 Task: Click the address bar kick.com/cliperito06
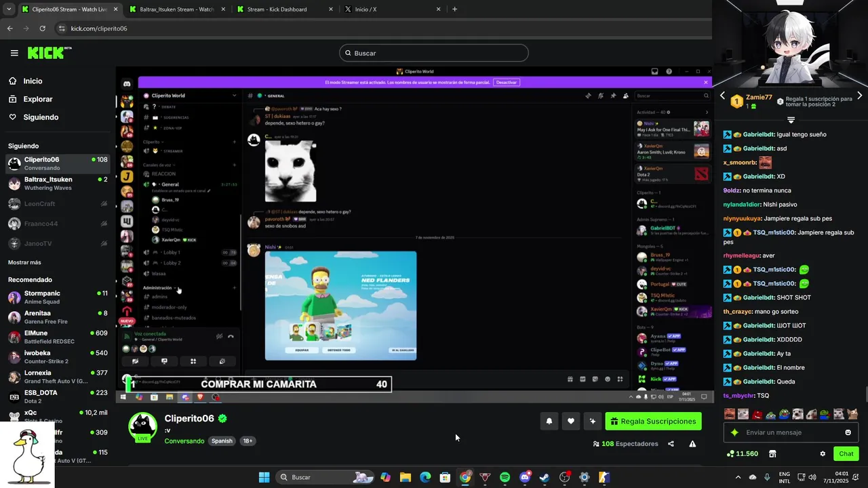pyautogui.click(x=99, y=28)
